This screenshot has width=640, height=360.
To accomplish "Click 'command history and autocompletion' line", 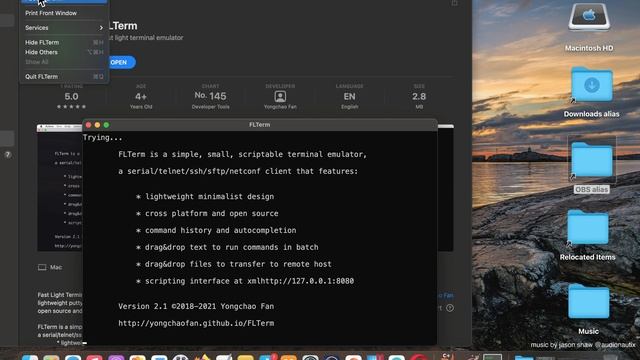I will point(216,231).
